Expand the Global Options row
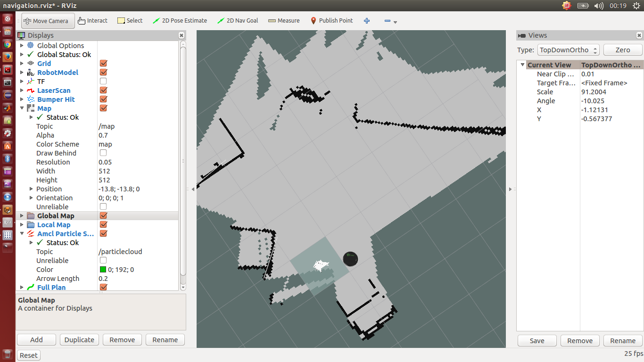Screen dimensions: 644x362 21,45
